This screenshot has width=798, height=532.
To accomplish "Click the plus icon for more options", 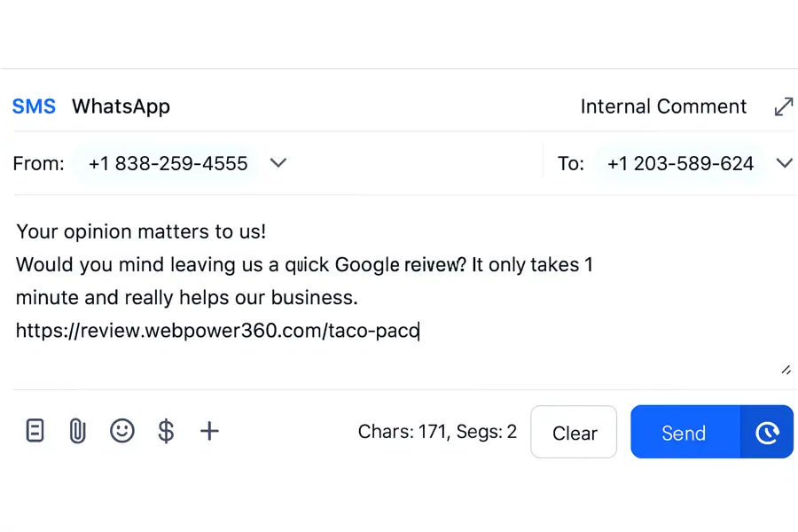I will pos(209,431).
